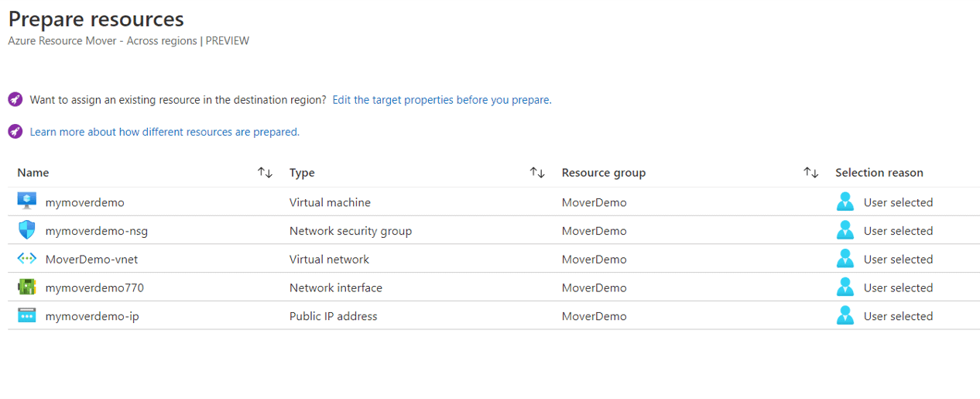
Task: Click the Azure Resource Mover subtitle text
Action: pyautogui.click(x=128, y=41)
